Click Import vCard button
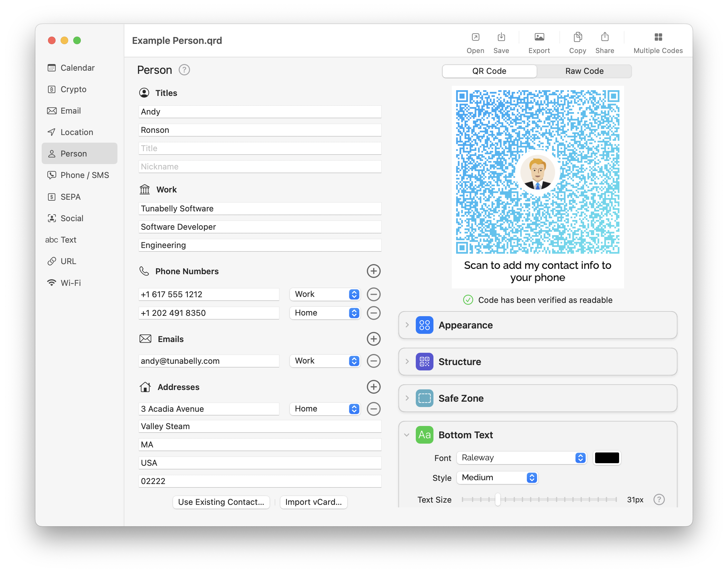The height and width of the screenshot is (573, 728). click(x=313, y=502)
